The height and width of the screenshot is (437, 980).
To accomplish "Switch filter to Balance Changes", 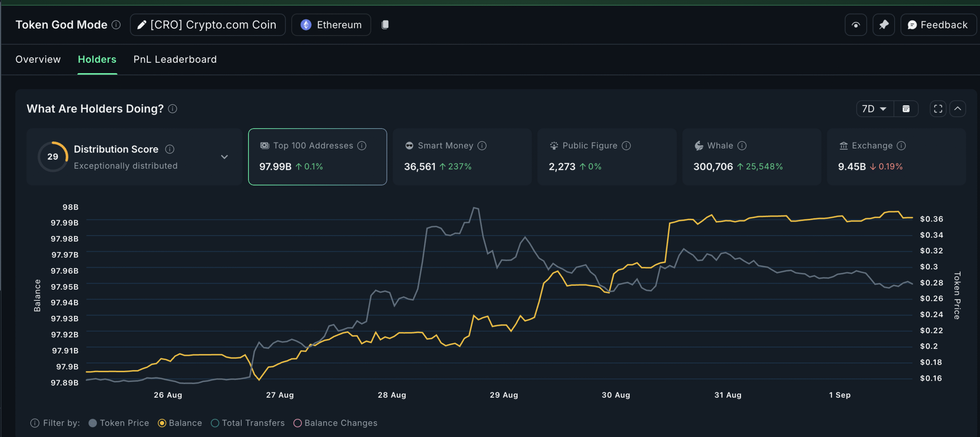I will pos(298,423).
